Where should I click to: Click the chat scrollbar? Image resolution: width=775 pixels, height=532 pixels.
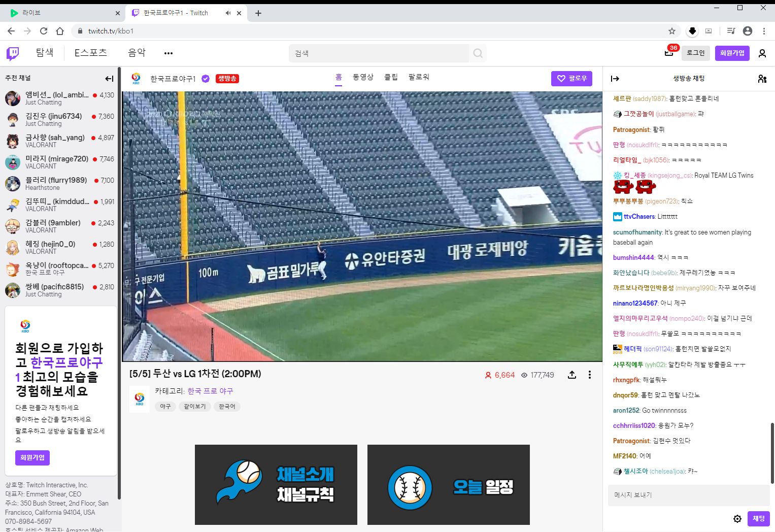(772, 453)
